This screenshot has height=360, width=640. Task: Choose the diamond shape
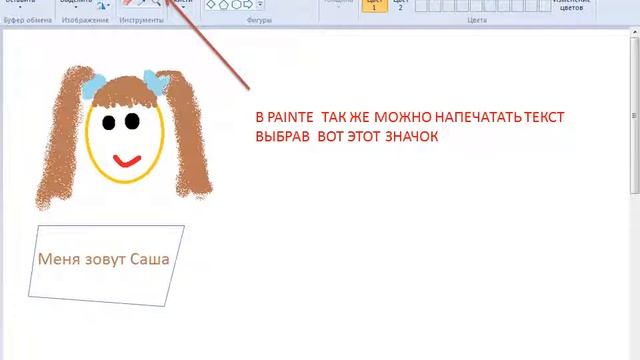[x=211, y=4]
